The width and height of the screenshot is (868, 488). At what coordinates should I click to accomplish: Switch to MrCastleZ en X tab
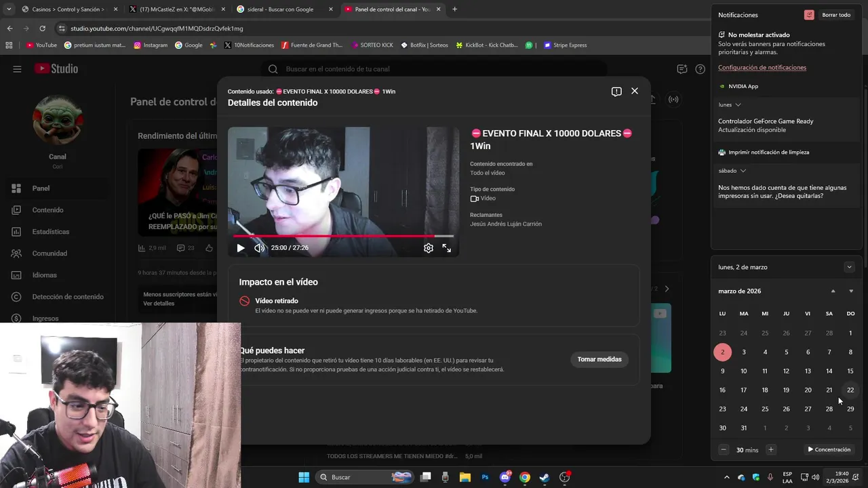pos(176,9)
